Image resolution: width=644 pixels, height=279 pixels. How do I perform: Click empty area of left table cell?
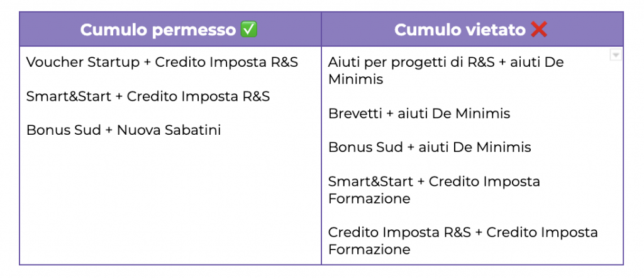pos(170,202)
